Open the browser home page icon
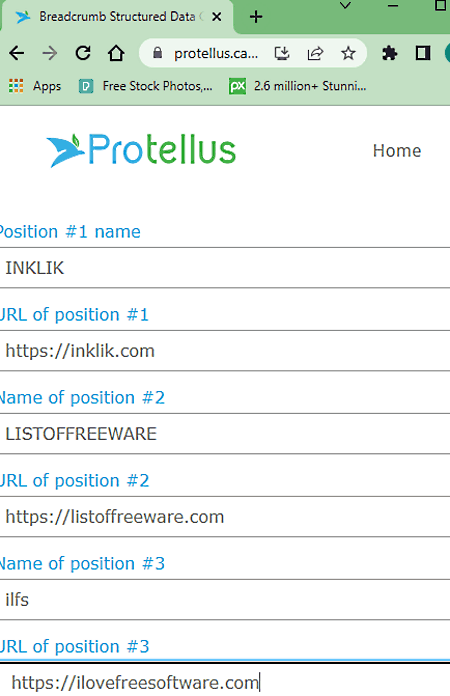This screenshot has height=696, width=450. tap(116, 53)
